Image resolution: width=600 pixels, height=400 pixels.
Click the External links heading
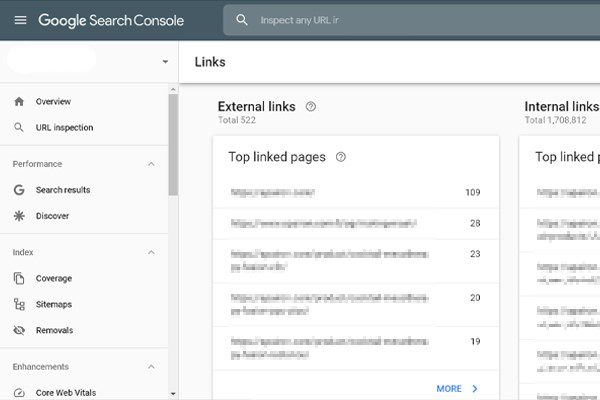pyautogui.click(x=257, y=106)
